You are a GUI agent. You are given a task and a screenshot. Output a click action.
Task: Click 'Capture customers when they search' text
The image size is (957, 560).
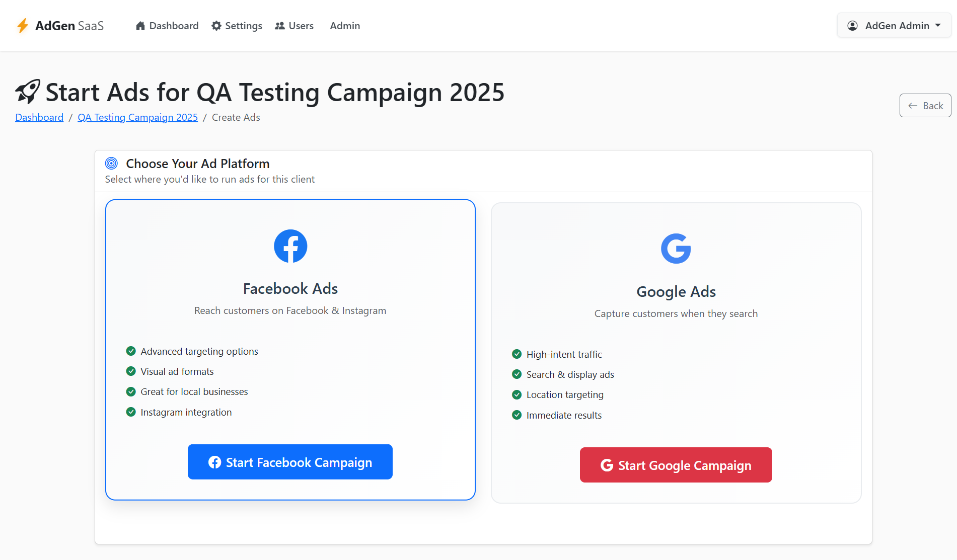point(676,313)
